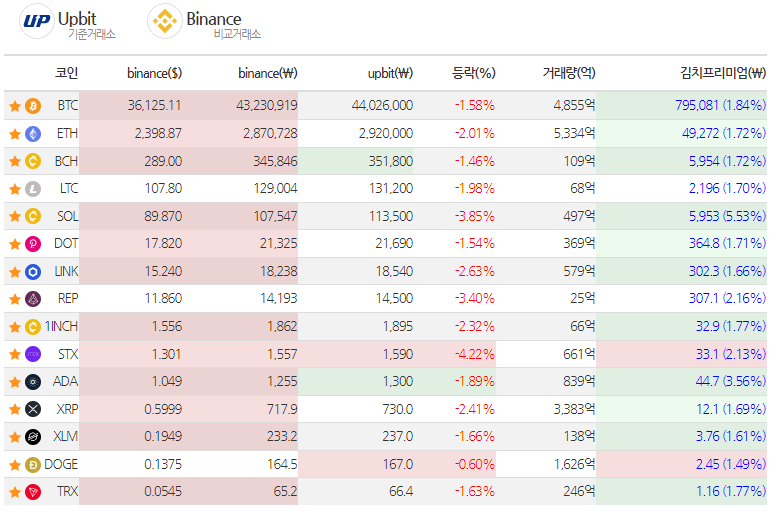The height and width of the screenshot is (524, 777).
Task: Click the 1INCH coin icon
Action: (33, 327)
